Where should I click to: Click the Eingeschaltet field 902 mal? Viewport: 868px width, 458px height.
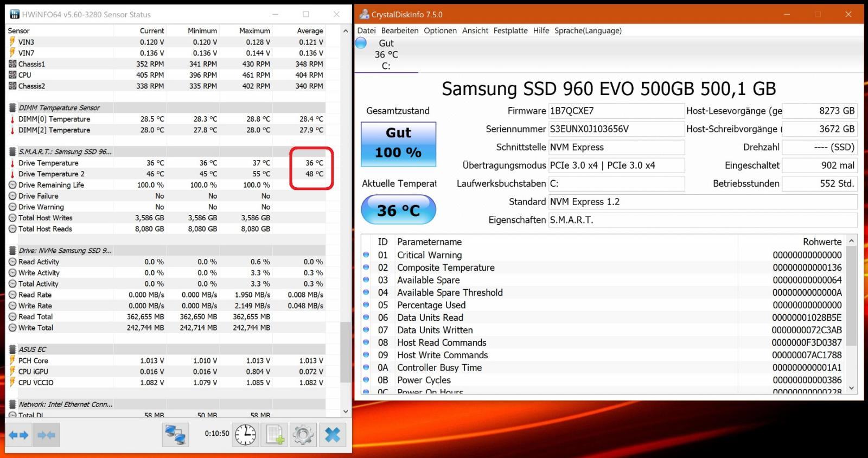(x=820, y=166)
